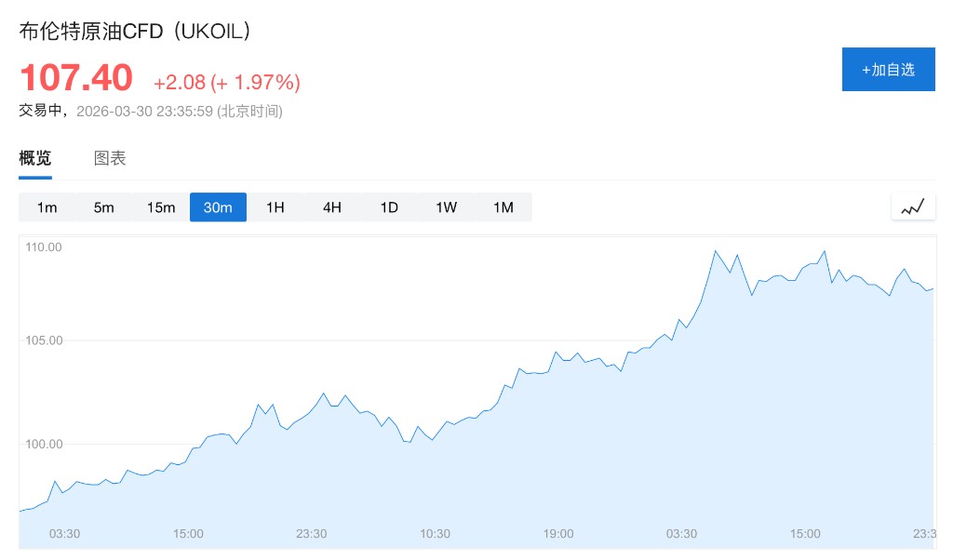Image resolution: width=953 pixels, height=560 pixels.
Task: Select the 5m interval
Action: [104, 207]
